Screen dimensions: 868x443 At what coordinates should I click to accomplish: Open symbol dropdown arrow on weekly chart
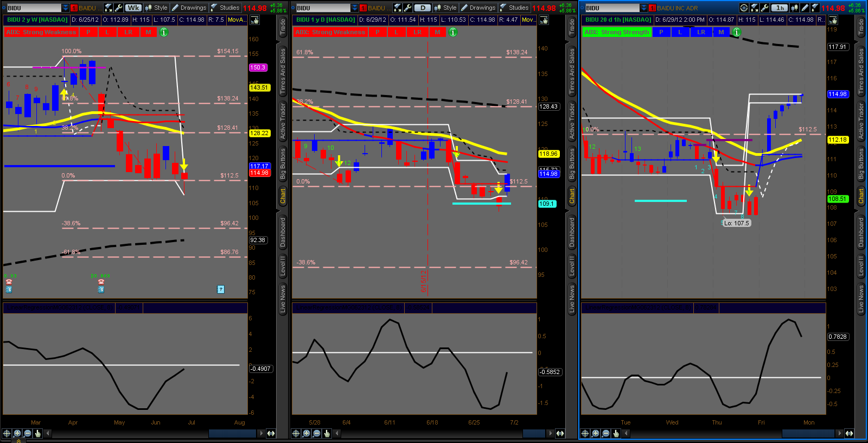[66, 8]
